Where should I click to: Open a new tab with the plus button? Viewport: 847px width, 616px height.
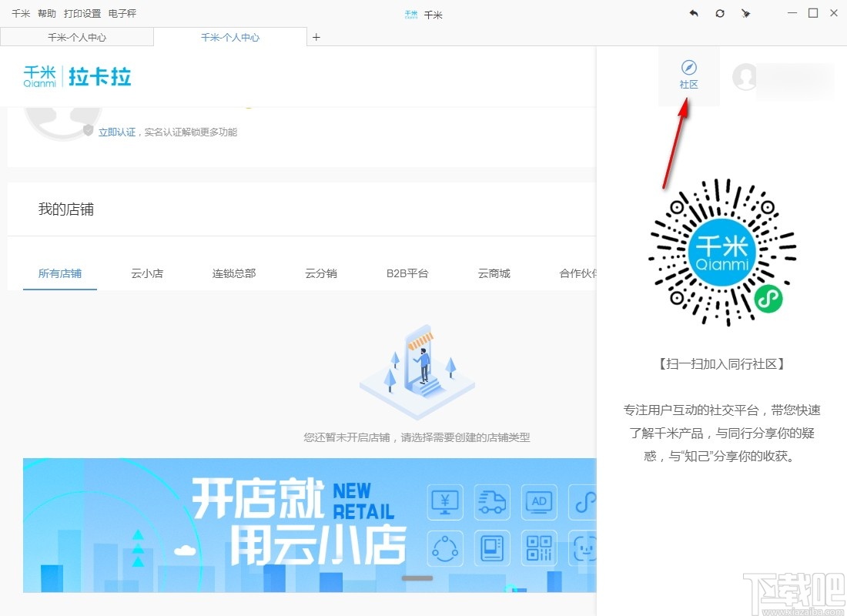[316, 36]
